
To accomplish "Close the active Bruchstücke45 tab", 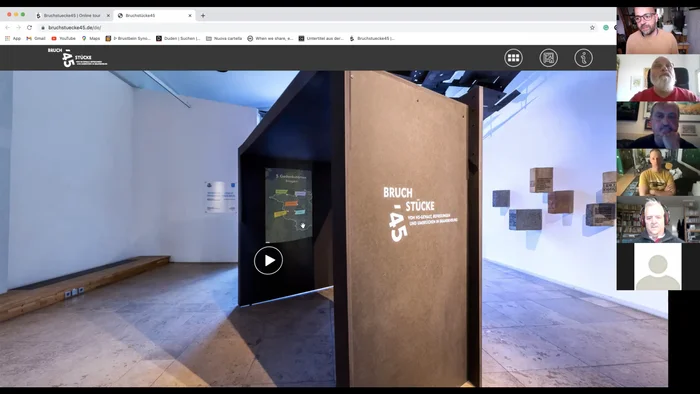I will 190,15.
